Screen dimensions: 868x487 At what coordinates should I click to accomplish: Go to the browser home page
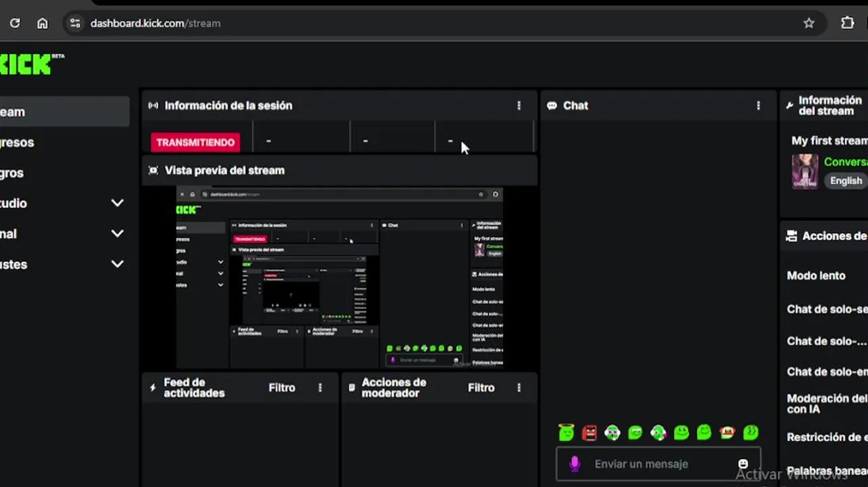[x=43, y=23]
